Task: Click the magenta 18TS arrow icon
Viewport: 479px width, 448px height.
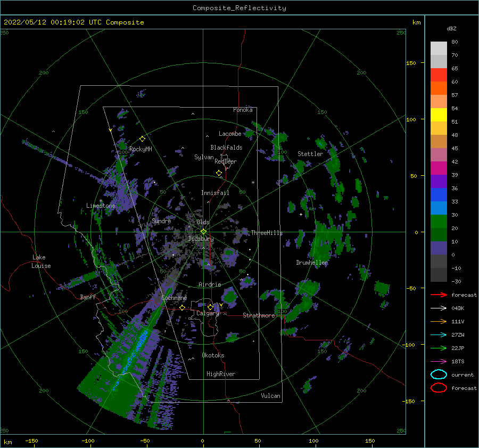Action: coord(439,361)
